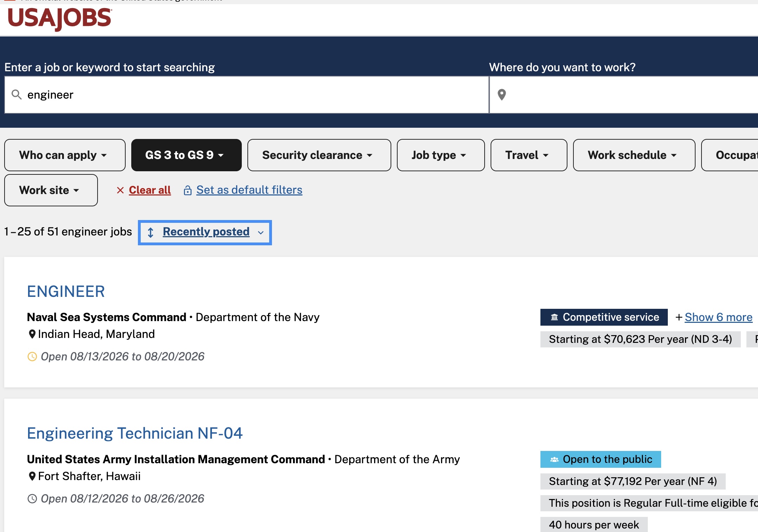
Task: Click the 40 hours per week label
Action: (594, 525)
